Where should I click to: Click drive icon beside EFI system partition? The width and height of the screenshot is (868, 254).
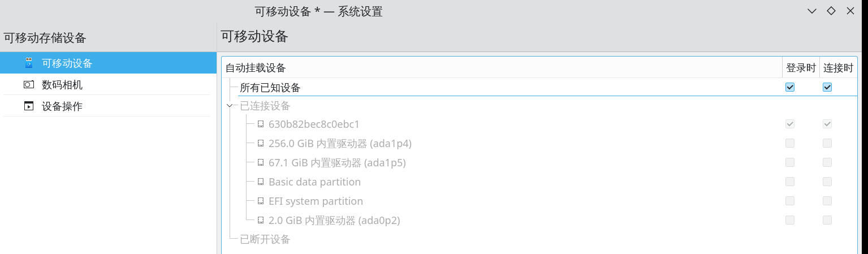(261, 201)
